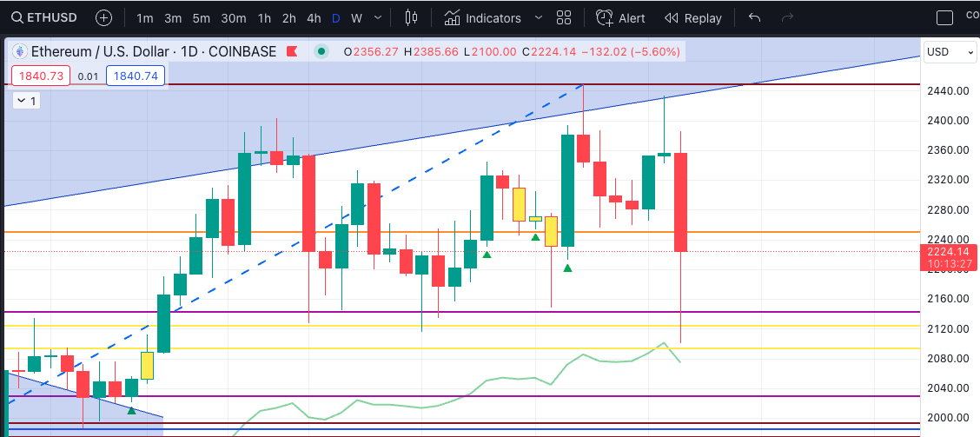Screen dimensions: 980x437
Task: Click the 2000.00 price axis label
Action: [948, 418]
